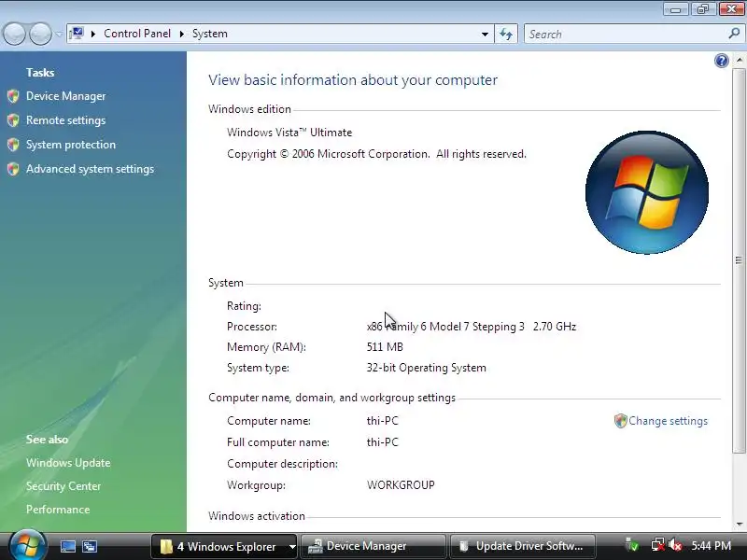747x560 pixels.
Task: Click scrollbar down arrow
Action: (x=739, y=525)
